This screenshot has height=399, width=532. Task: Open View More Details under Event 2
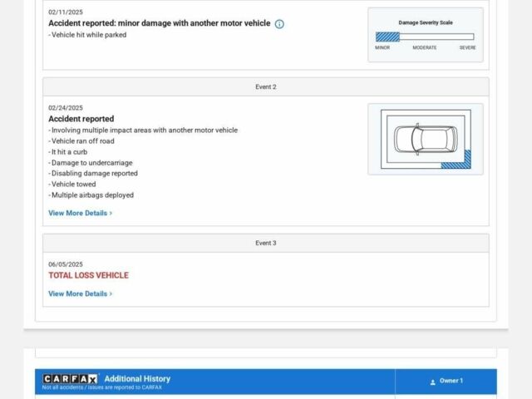(x=78, y=214)
